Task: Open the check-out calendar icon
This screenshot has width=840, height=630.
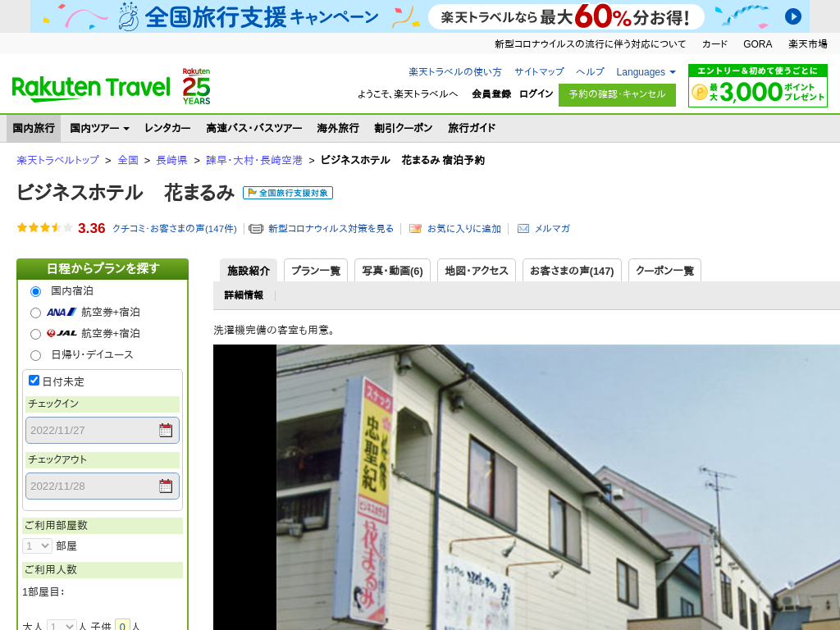Action: point(166,486)
